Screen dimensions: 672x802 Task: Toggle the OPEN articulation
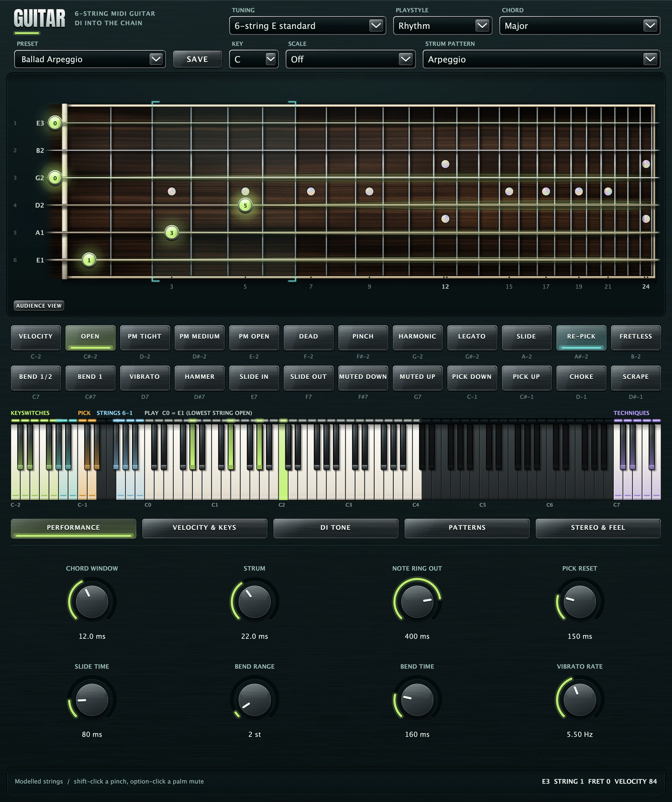pos(90,338)
